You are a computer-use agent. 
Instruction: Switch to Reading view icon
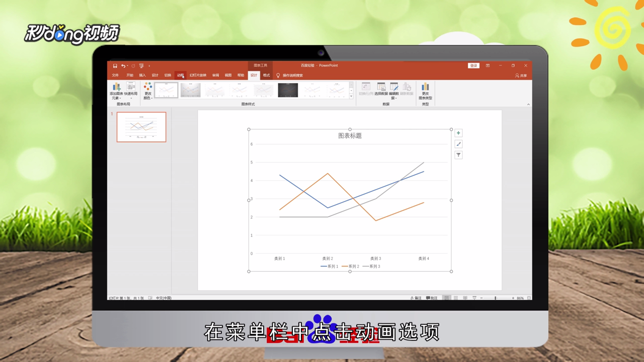[x=465, y=298]
